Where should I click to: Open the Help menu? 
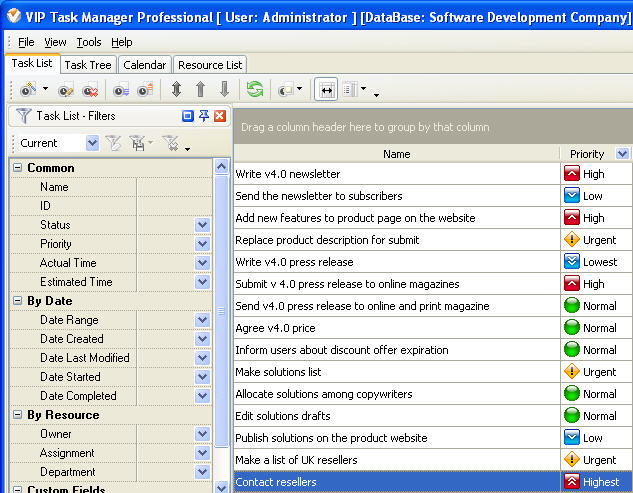pyautogui.click(x=122, y=42)
